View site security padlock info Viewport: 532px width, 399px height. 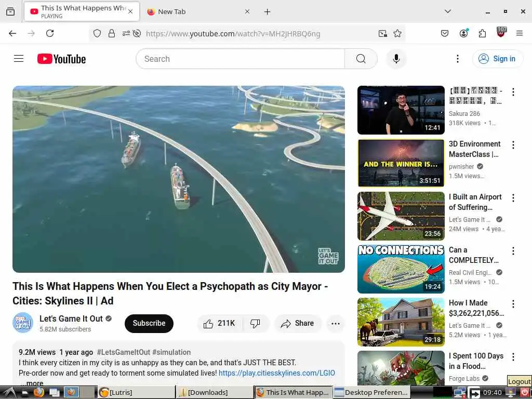(112, 33)
